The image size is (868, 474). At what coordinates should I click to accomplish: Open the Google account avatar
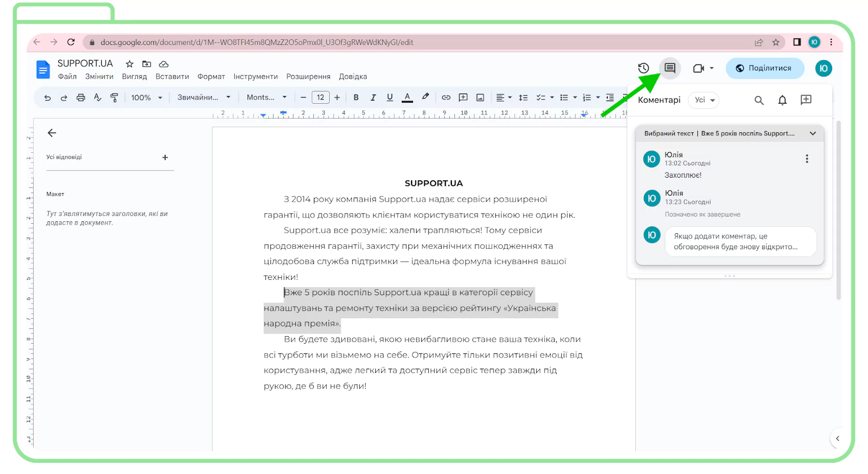pos(824,68)
